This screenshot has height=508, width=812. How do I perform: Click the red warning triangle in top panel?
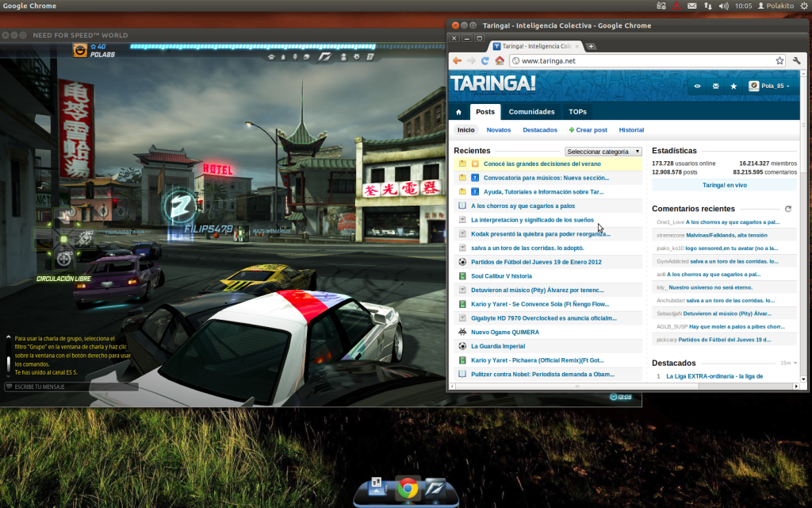coord(676,6)
